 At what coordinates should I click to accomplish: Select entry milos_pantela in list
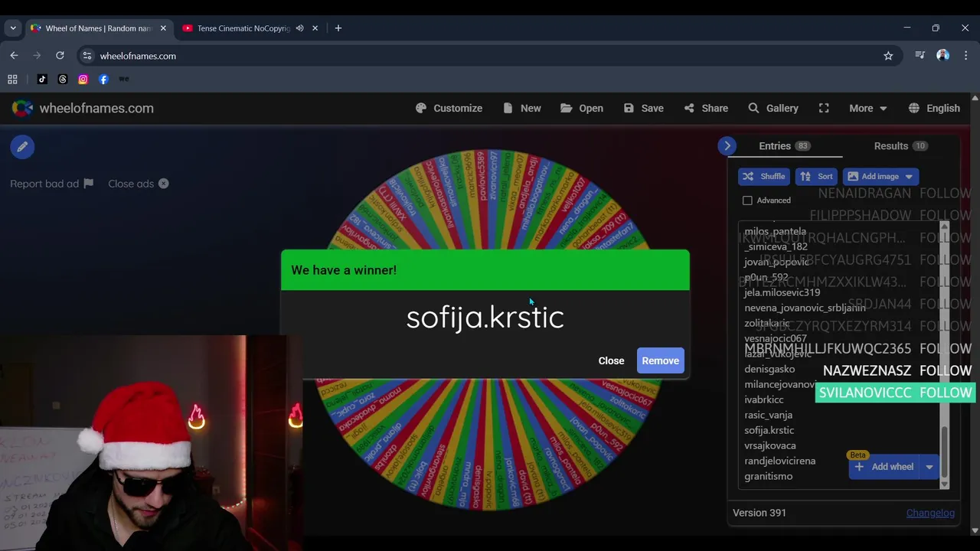click(x=775, y=231)
